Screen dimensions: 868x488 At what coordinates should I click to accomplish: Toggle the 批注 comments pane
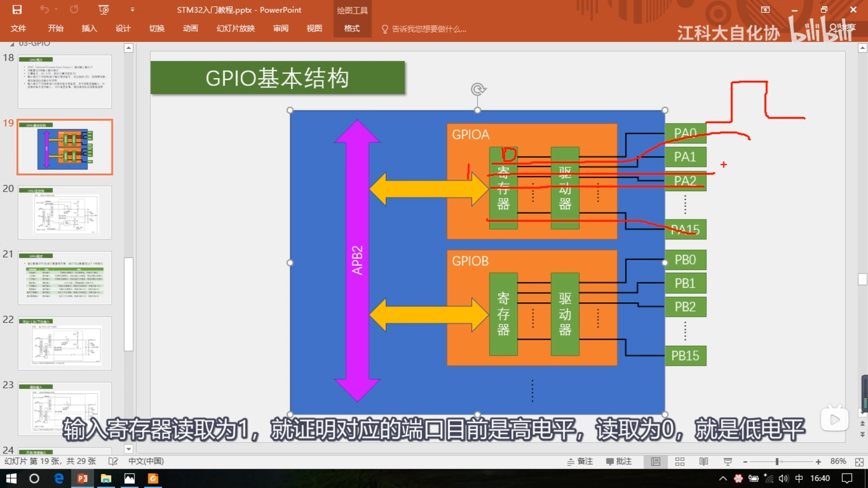619,461
